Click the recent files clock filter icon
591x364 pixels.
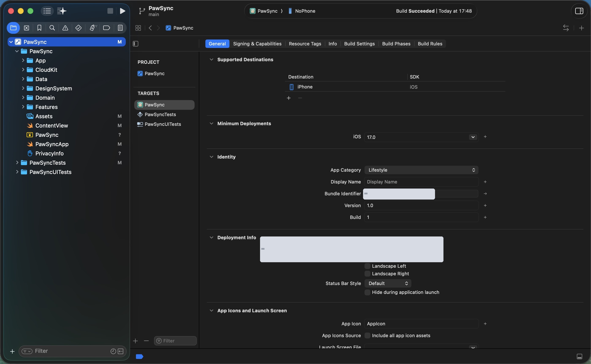(x=113, y=351)
